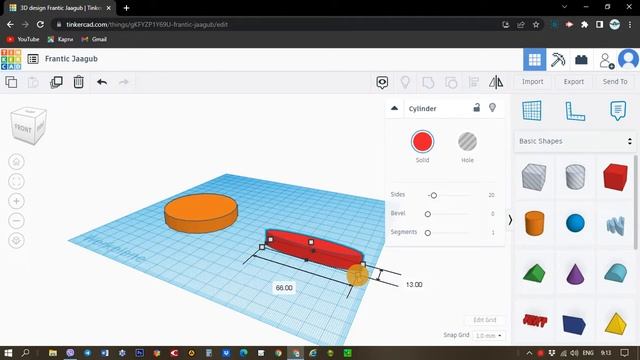Click the Export button

573,82
